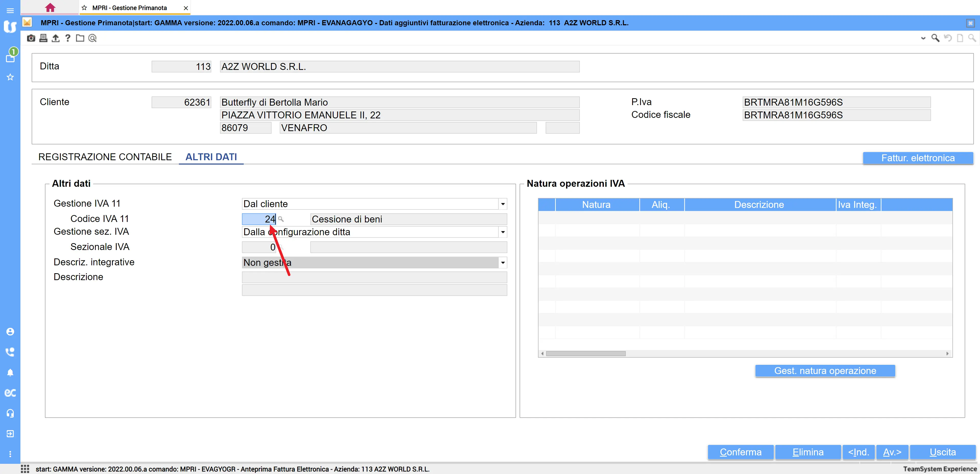Open the user profile sidebar icon

[10, 332]
